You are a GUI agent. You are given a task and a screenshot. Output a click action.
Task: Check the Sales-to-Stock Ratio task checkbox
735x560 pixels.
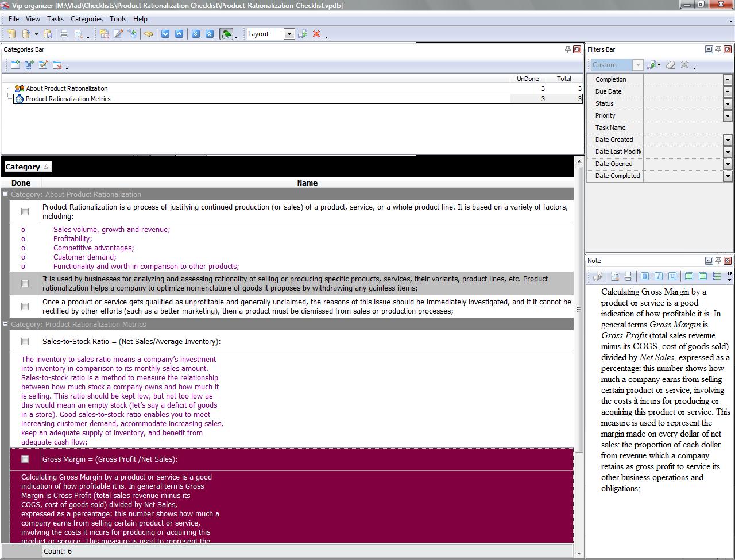[25, 342]
